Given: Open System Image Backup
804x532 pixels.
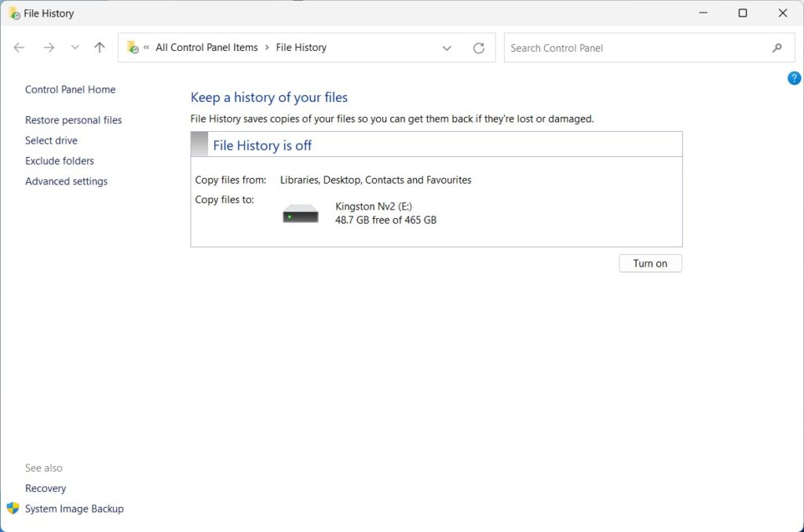Looking at the screenshot, I should tap(75, 508).
